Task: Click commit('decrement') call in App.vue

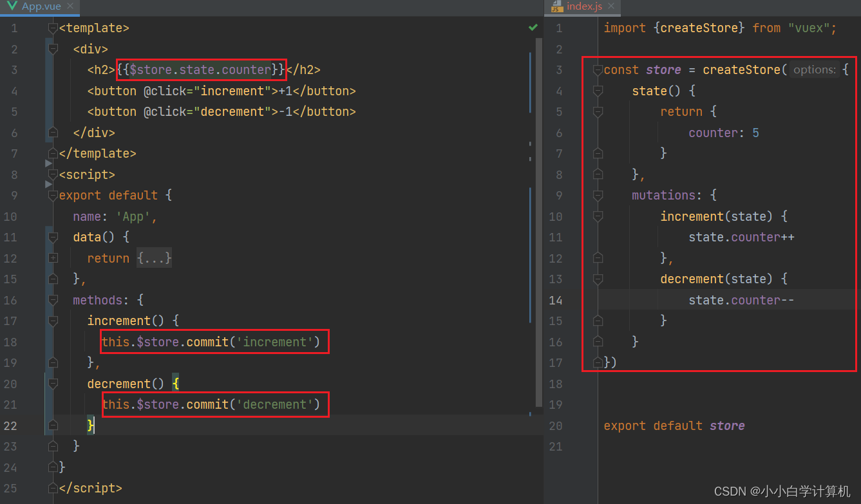Action: [253, 404]
